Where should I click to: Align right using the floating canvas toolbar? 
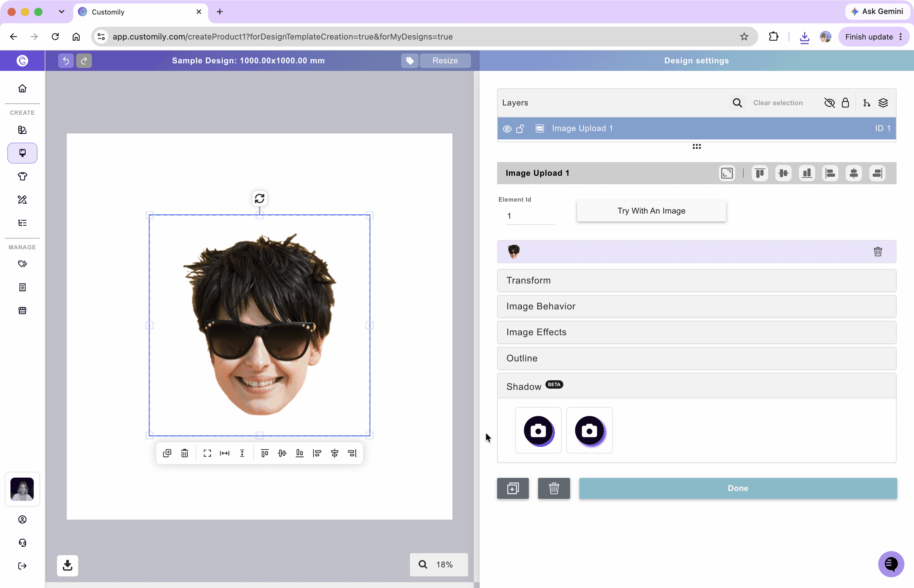tap(352, 453)
